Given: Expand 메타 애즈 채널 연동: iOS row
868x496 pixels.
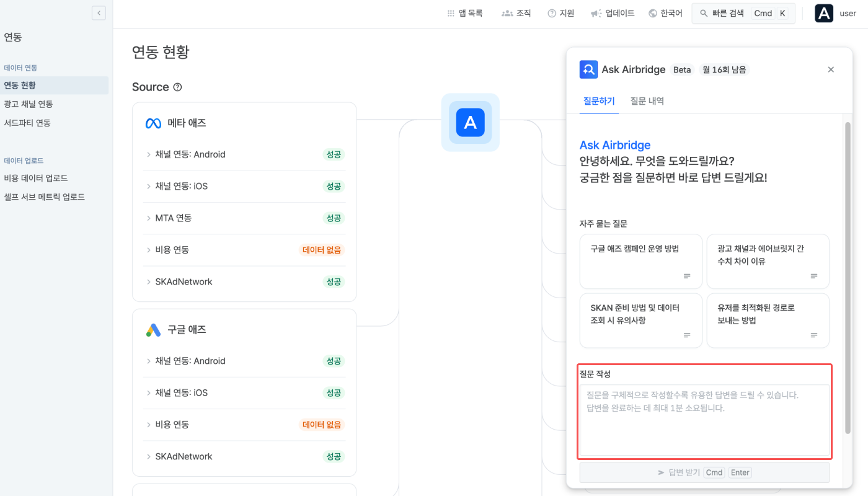Looking at the screenshot, I should (244, 186).
